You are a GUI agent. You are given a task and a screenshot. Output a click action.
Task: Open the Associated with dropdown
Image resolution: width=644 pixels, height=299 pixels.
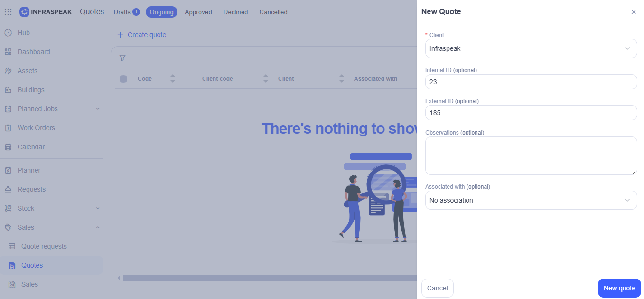[531, 200]
